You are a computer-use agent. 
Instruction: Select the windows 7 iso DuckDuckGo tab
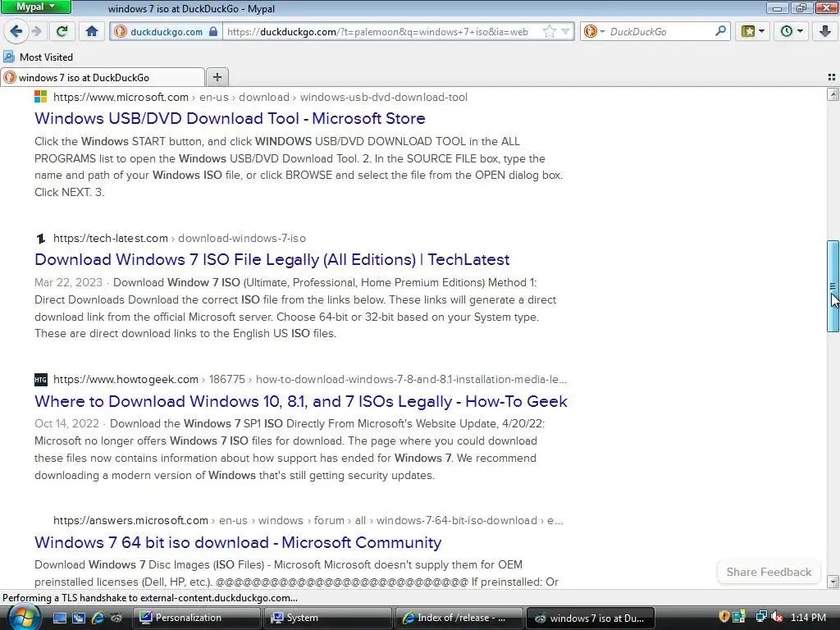[x=103, y=77]
